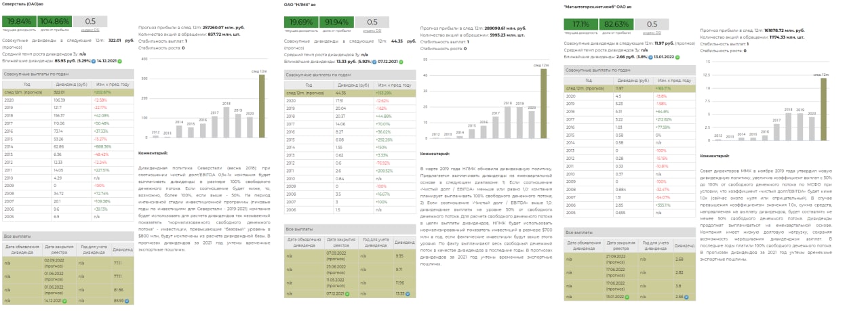This screenshot has width=868, height=311.
Task: Select the 2019 bar in Магнитогорск dividend chart
Action: (800, 127)
